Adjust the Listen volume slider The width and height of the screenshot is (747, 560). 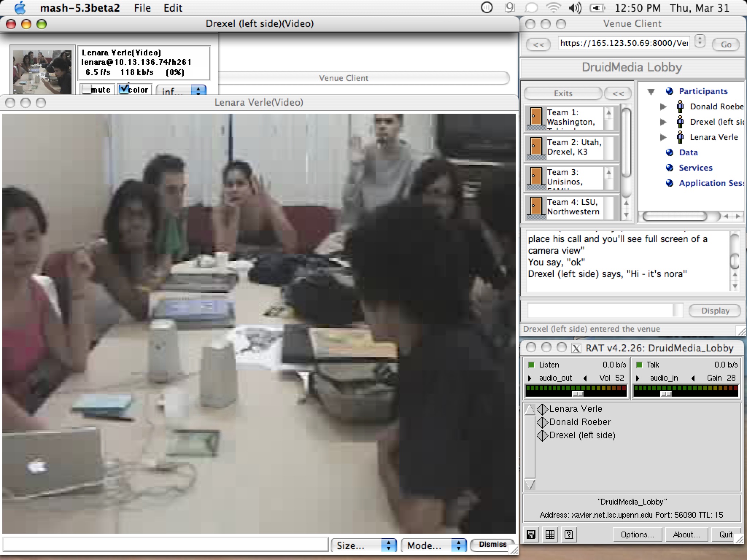pyautogui.click(x=577, y=394)
